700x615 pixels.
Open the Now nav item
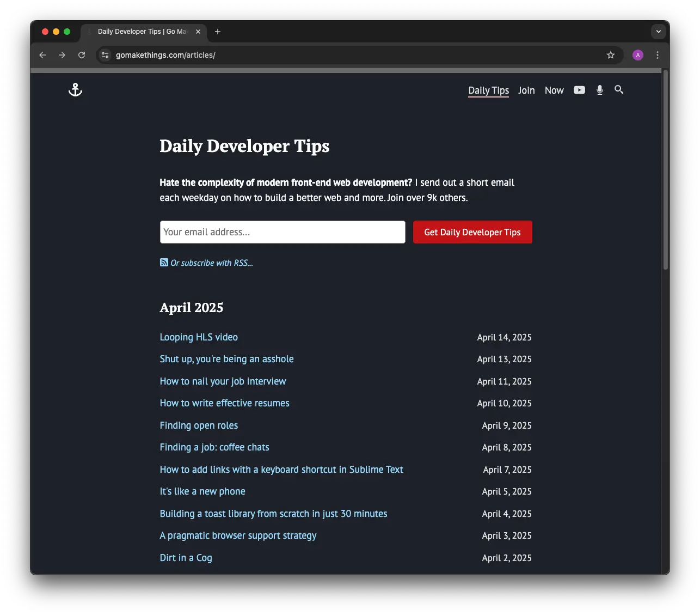click(554, 90)
